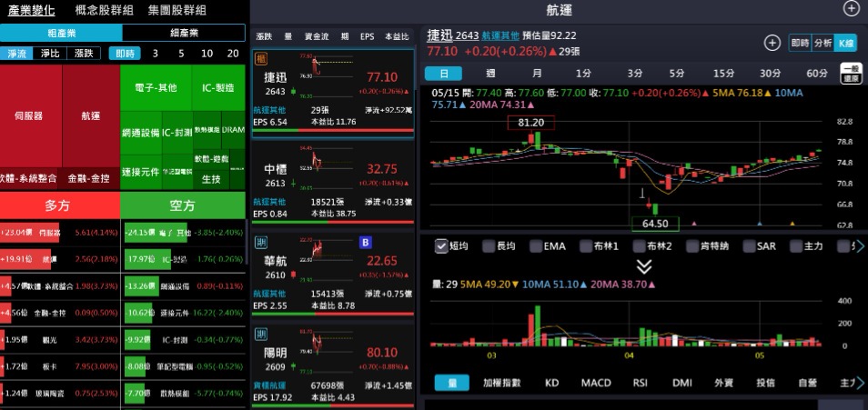
Task: Select the 網通設備 treemap tile
Action: [x=141, y=133]
